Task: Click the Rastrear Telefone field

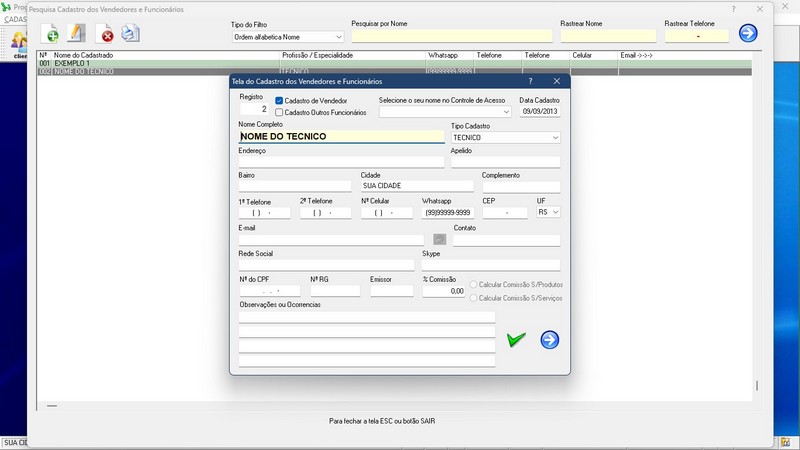Action: point(696,36)
